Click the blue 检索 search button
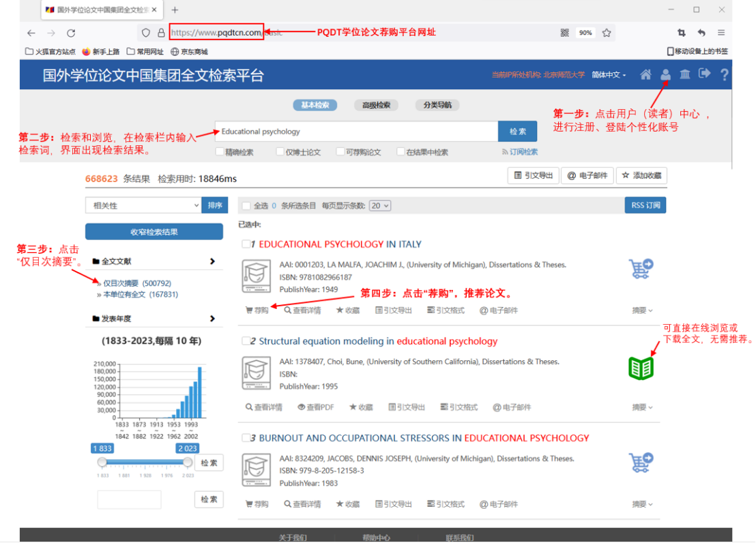The image size is (756, 543). click(x=517, y=131)
